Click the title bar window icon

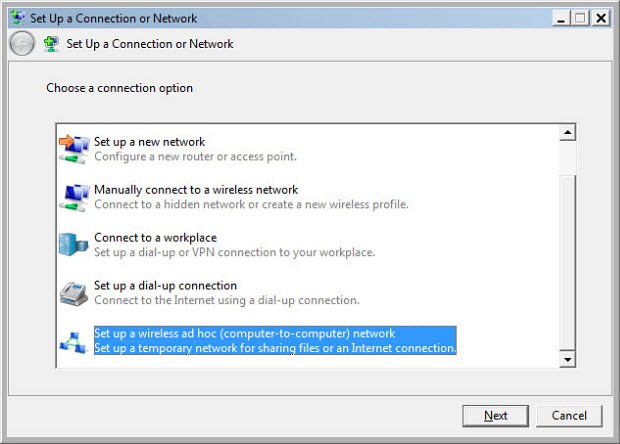16,18
